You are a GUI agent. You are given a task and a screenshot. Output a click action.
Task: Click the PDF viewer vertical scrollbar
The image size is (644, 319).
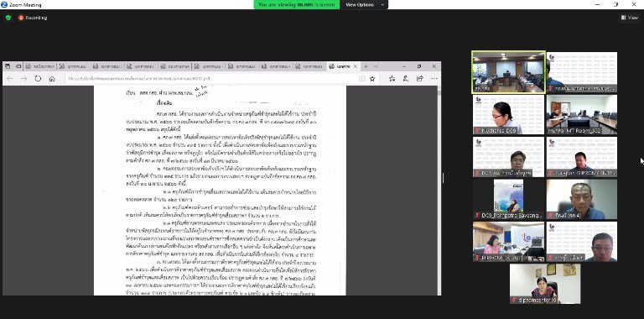(x=439, y=191)
